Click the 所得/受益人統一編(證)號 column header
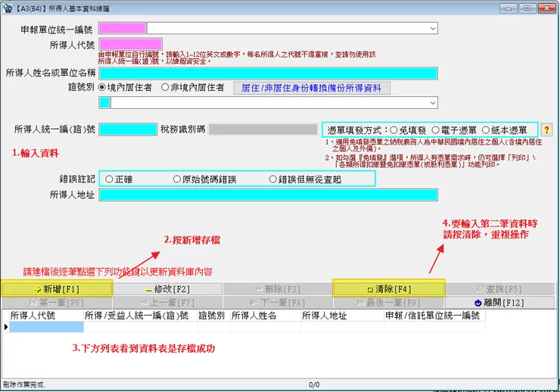The height and width of the screenshot is (392, 560). [140, 316]
